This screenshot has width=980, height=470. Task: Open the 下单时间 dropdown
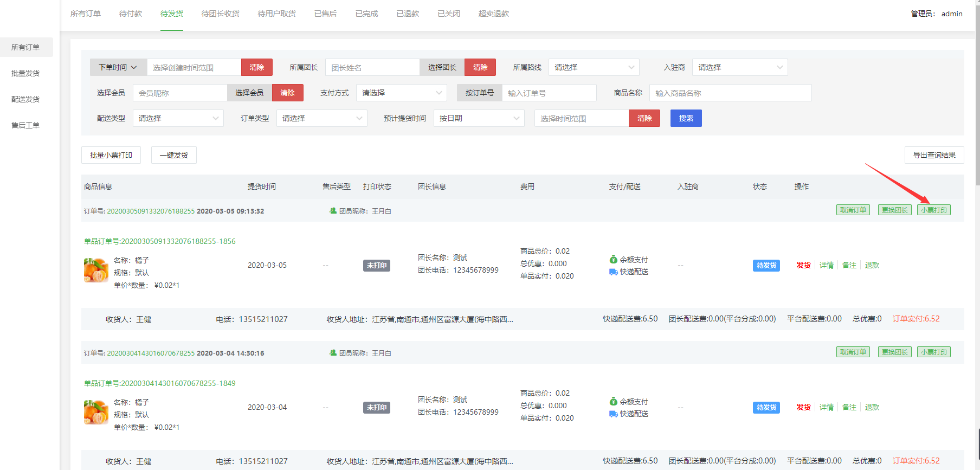pos(118,67)
